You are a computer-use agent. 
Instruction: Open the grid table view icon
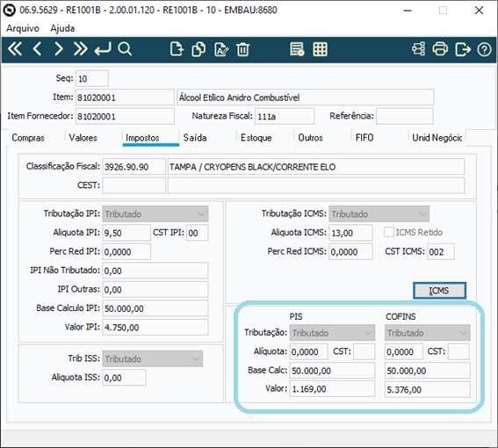point(320,49)
